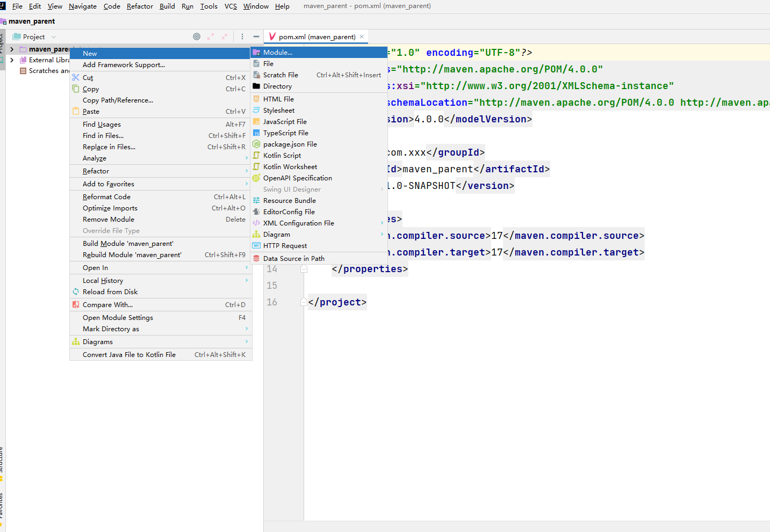
Task: Click the closing project tag in editor
Action: click(337, 302)
